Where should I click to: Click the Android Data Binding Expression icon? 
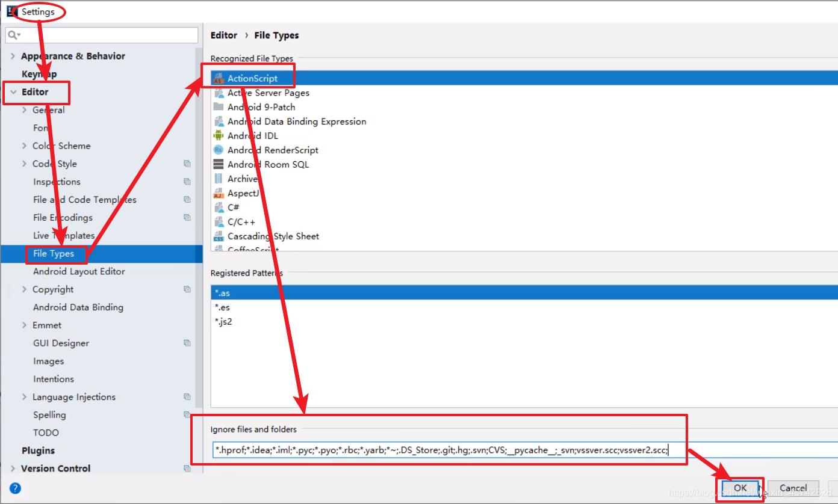[219, 121]
